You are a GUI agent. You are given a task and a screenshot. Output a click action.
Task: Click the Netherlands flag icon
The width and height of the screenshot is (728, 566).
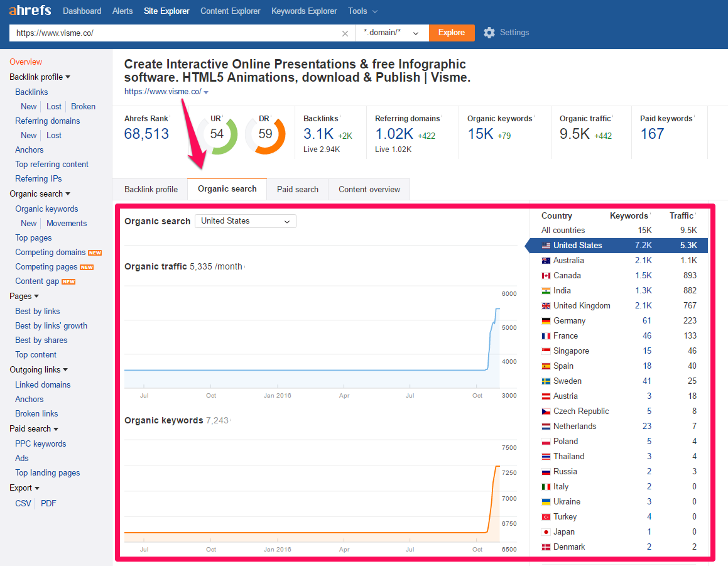click(x=546, y=427)
